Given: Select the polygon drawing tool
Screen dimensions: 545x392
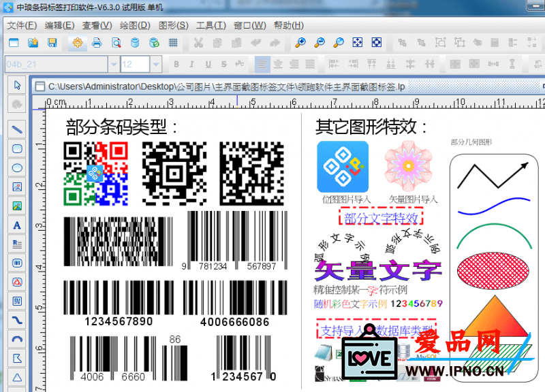Looking at the screenshot, I should 17,359.
